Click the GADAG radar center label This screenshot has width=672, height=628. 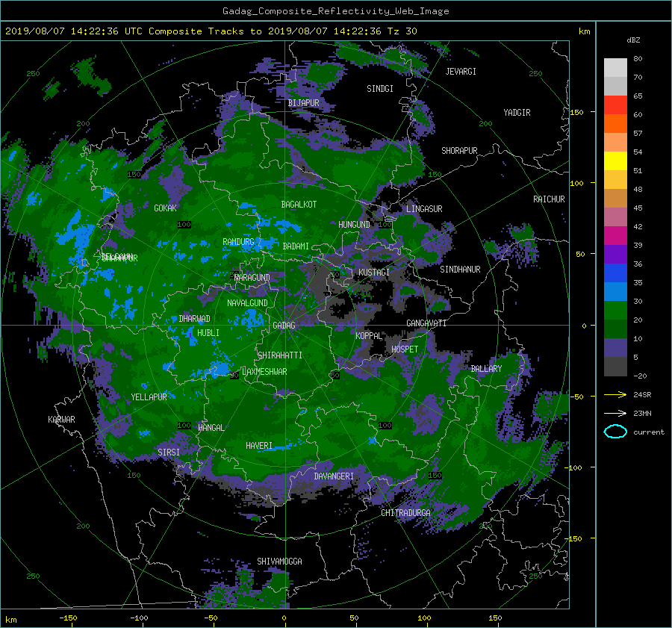coord(284,326)
